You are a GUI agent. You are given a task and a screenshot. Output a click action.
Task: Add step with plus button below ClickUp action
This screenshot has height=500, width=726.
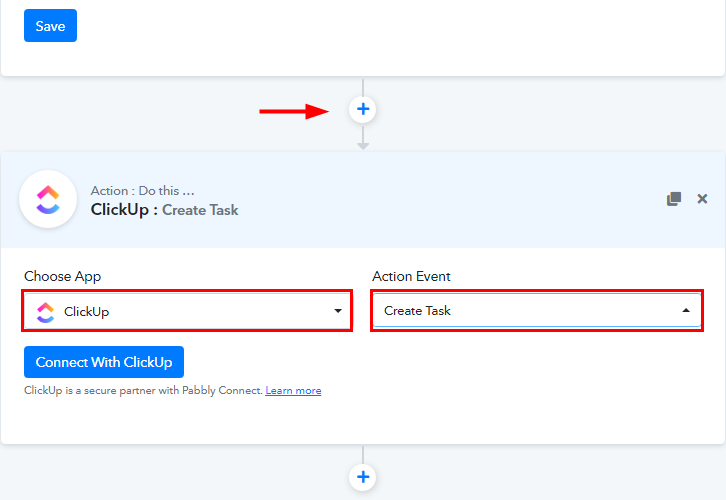pos(363,477)
